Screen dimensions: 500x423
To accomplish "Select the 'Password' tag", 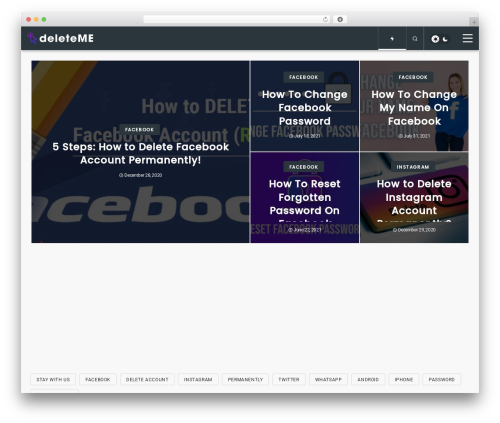I will [442, 379].
